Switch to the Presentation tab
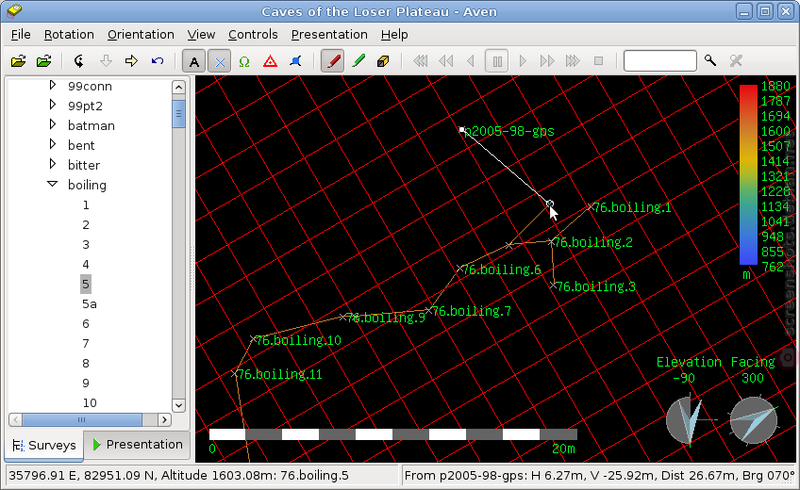The width and height of the screenshot is (800, 490). (x=138, y=445)
